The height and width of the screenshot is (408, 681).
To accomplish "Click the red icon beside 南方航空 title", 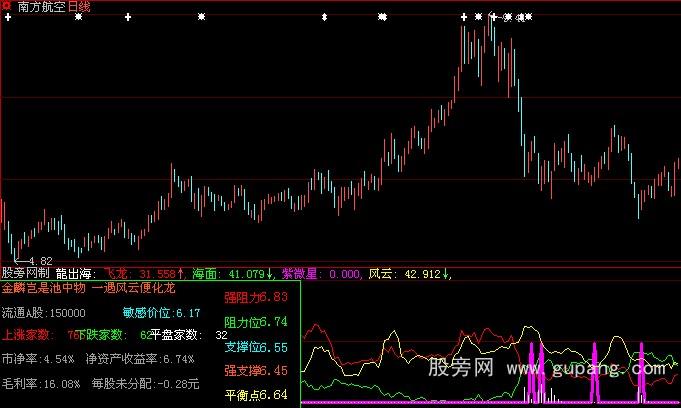I will tap(7, 5).
